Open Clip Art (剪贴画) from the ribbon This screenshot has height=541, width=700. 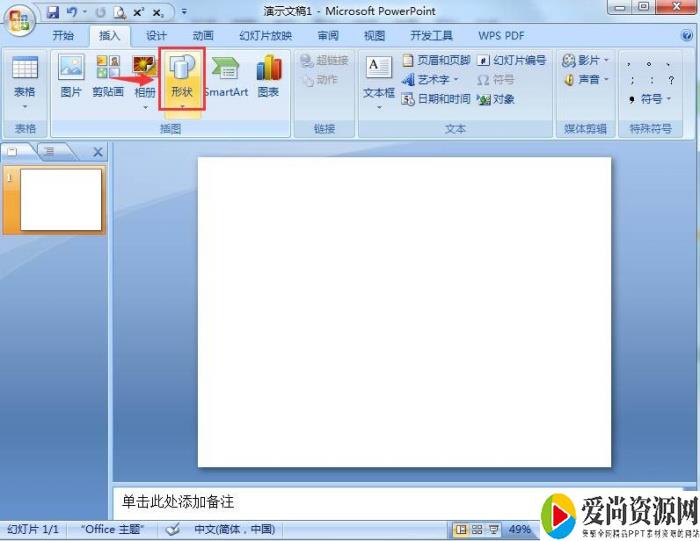[107, 77]
